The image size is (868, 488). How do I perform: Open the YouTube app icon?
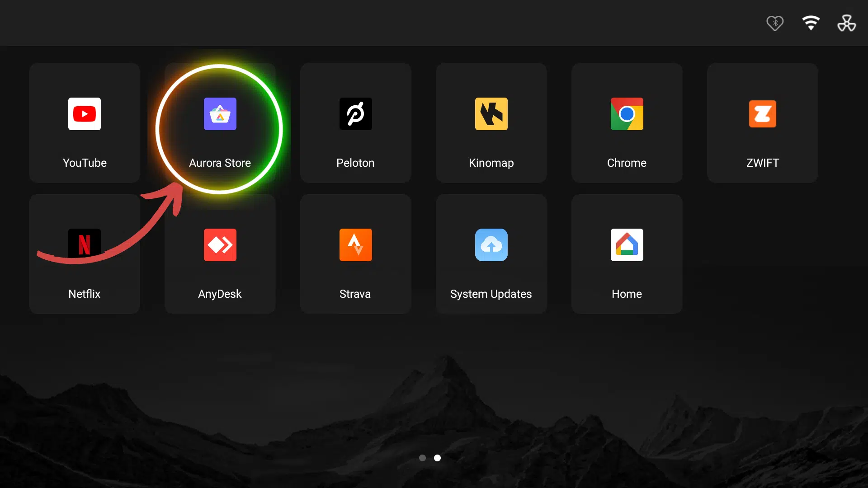[x=85, y=114]
